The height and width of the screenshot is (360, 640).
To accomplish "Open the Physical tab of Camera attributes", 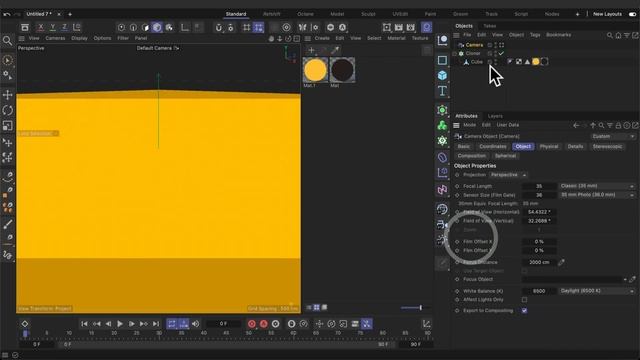I will tap(549, 147).
